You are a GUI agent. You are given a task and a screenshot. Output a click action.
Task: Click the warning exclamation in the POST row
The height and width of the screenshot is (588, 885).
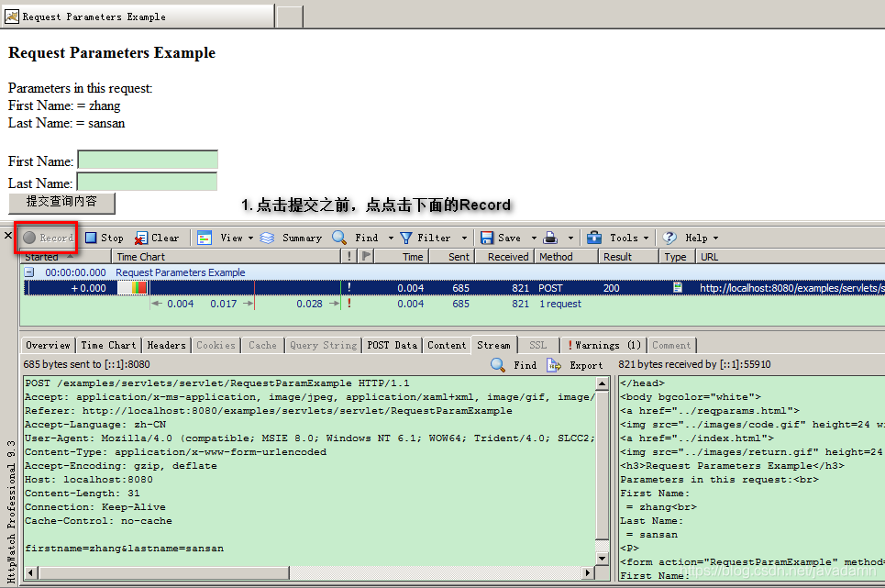[349, 287]
